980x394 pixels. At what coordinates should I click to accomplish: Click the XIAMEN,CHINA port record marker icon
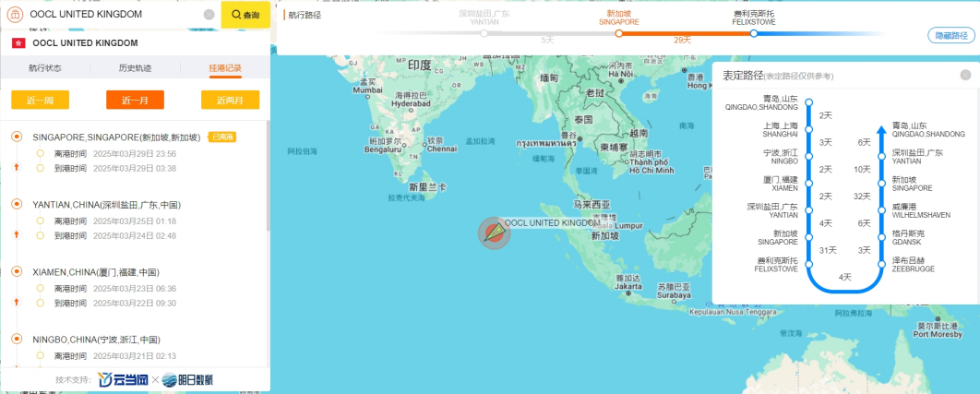click(17, 272)
